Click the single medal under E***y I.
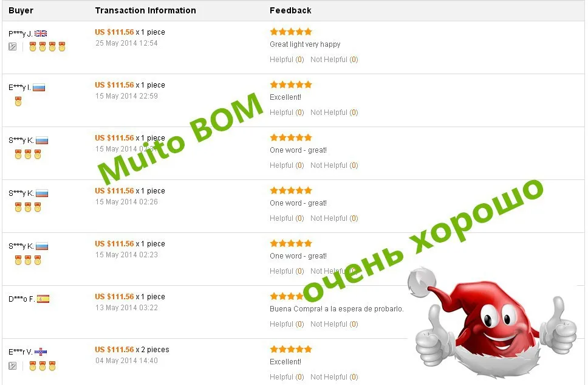Image resolution: width=588 pixels, height=385 pixels. [x=18, y=101]
